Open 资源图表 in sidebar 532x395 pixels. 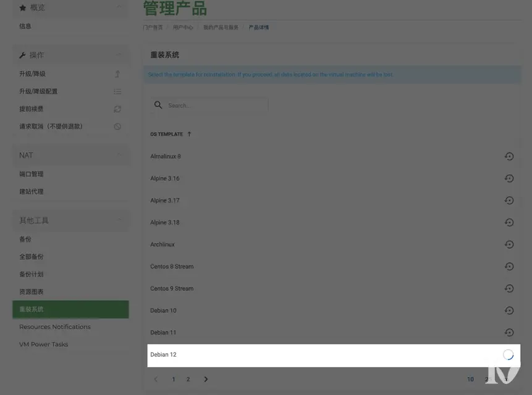(x=32, y=292)
